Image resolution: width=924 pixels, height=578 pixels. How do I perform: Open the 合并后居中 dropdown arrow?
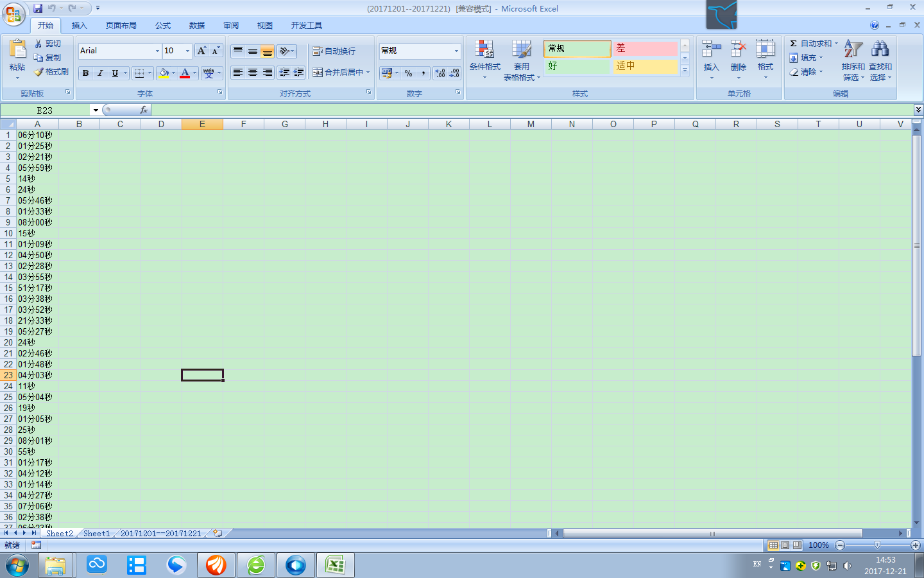point(368,73)
